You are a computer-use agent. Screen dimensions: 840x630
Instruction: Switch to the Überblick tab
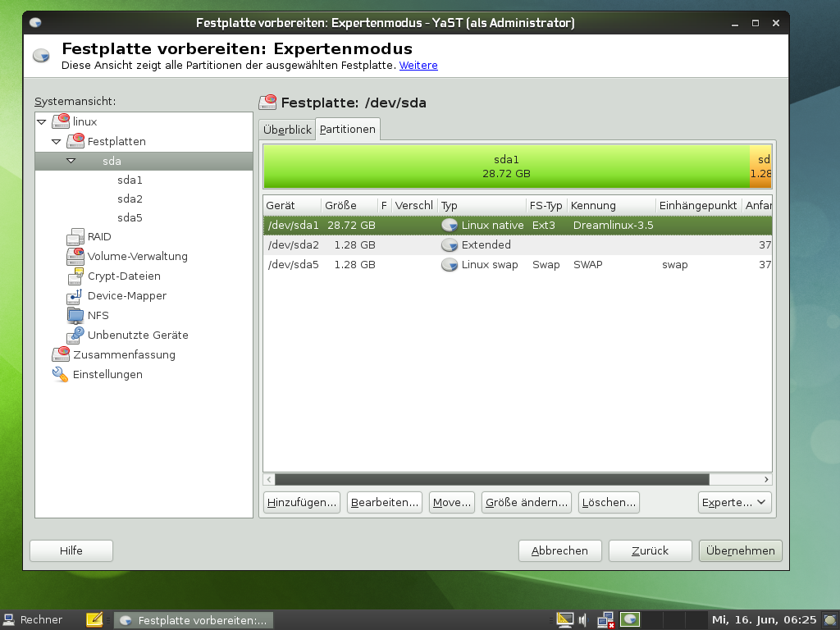click(x=286, y=129)
